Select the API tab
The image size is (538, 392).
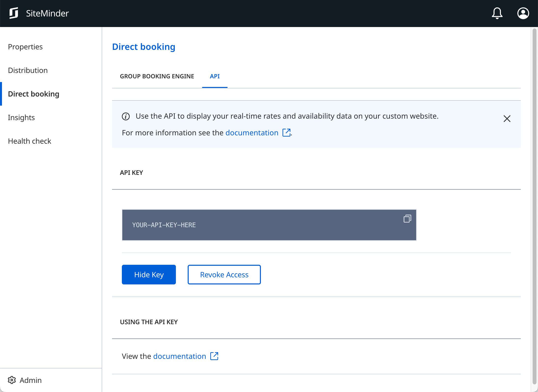click(x=215, y=76)
